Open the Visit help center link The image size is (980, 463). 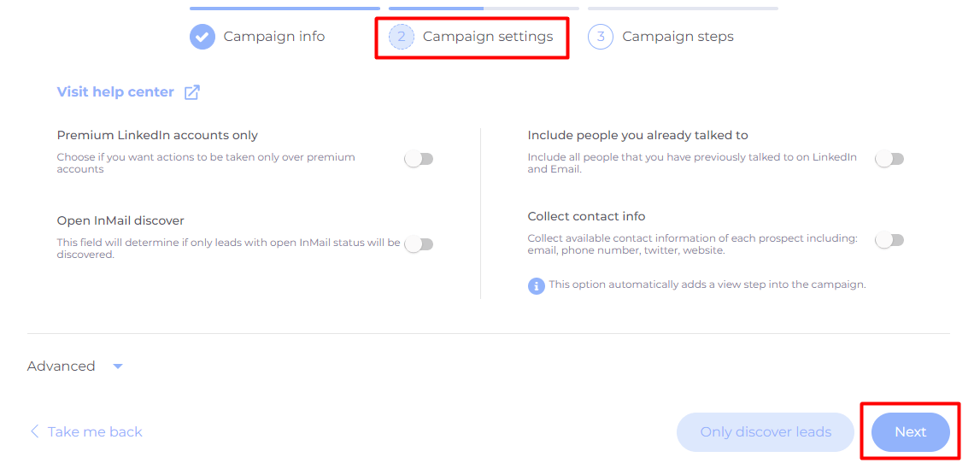click(x=115, y=92)
